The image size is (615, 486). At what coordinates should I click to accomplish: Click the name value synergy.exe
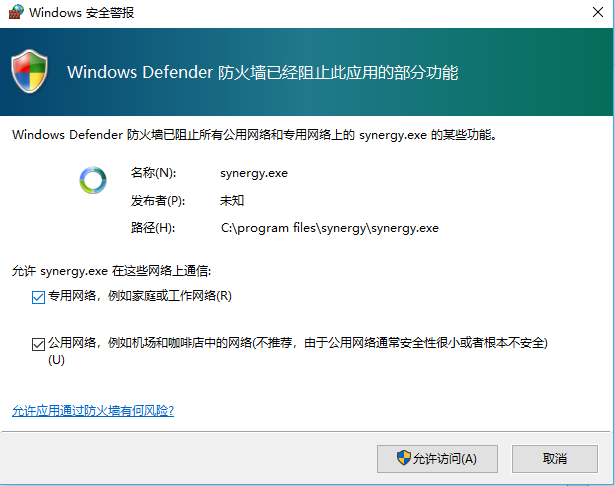pyautogui.click(x=254, y=173)
